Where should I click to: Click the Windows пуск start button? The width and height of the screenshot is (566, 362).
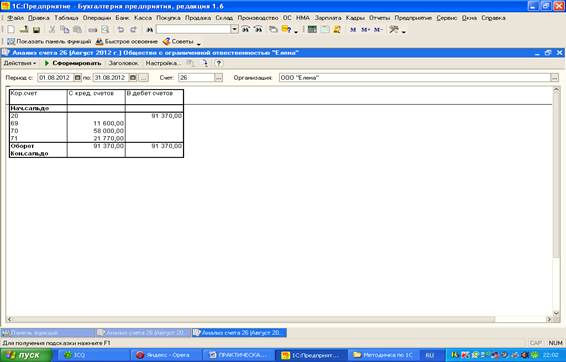(26, 355)
